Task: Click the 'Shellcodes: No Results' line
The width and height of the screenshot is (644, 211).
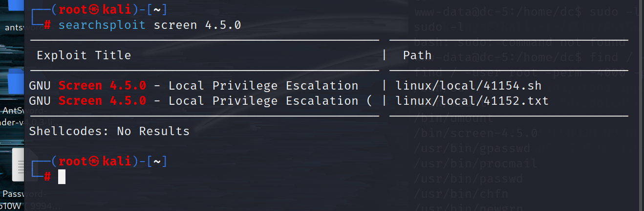Action: click(109, 131)
